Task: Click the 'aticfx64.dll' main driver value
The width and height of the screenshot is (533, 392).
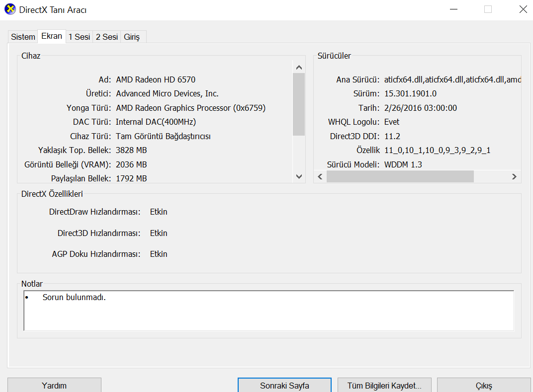Action: pyautogui.click(x=452, y=79)
